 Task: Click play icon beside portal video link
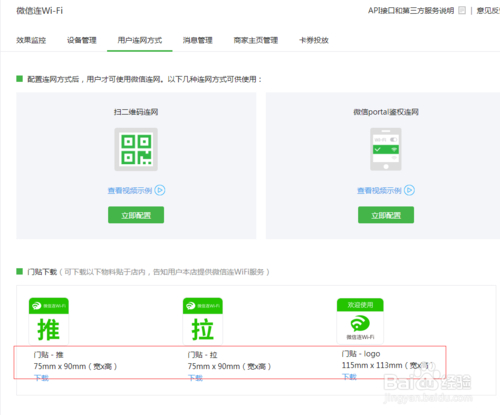click(x=409, y=190)
